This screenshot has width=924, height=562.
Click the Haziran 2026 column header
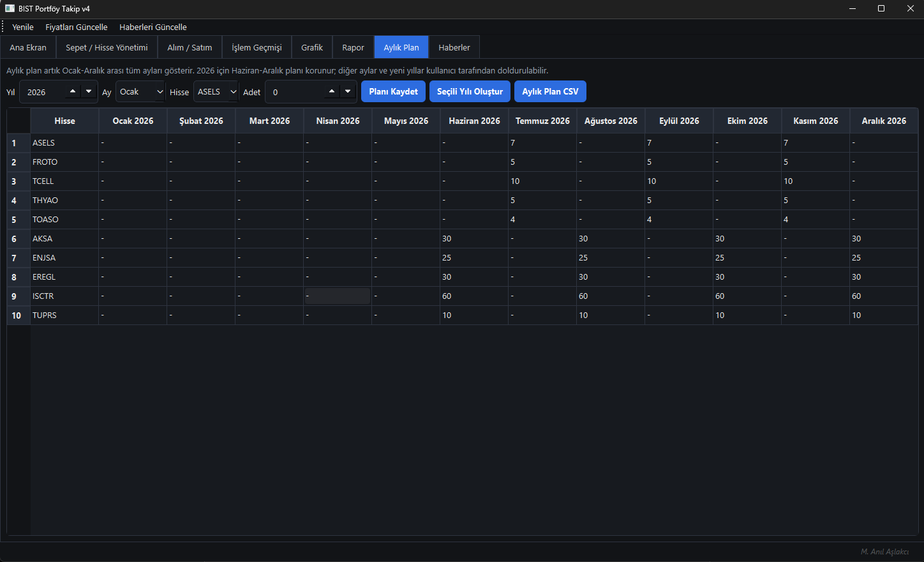[x=474, y=121]
